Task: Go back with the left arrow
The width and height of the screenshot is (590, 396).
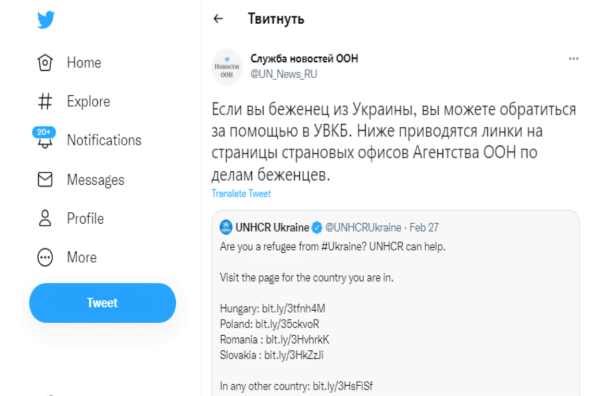Action: [218, 18]
